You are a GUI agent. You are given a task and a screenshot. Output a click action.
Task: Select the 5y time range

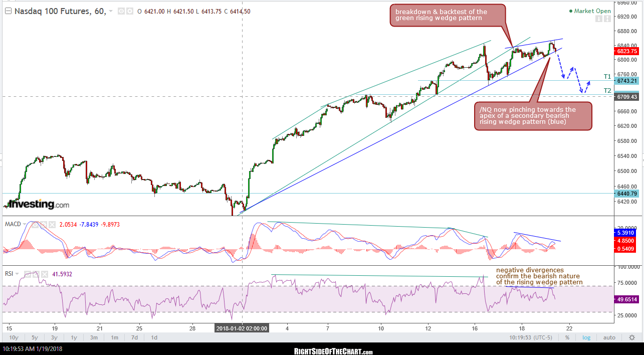(34, 337)
